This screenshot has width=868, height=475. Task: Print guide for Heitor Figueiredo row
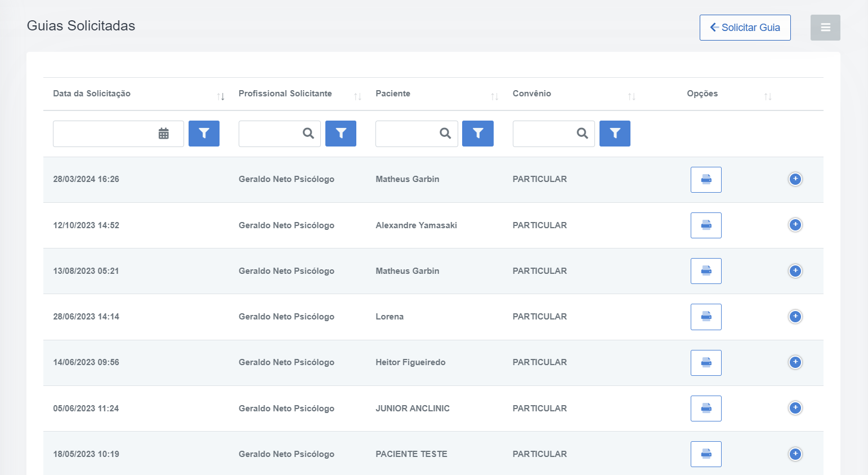click(x=706, y=363)
